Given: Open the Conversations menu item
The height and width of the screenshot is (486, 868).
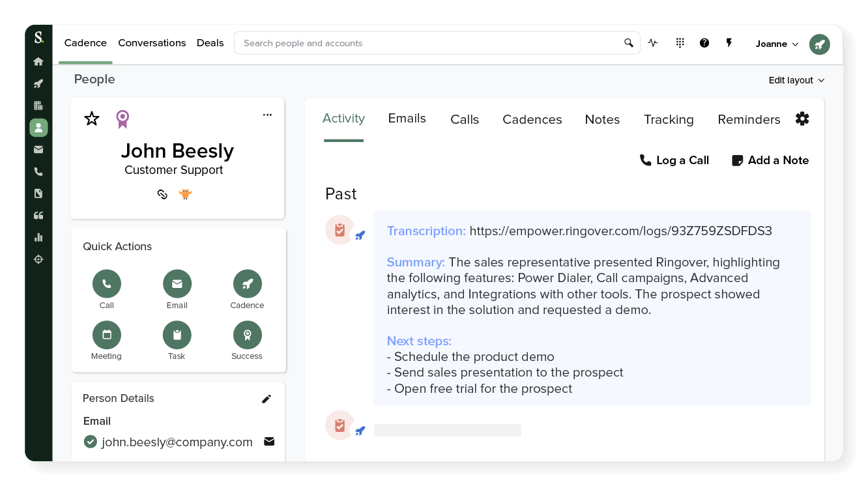Looking at the screenshot, I should pyautogui.click(x=152, y=43).
